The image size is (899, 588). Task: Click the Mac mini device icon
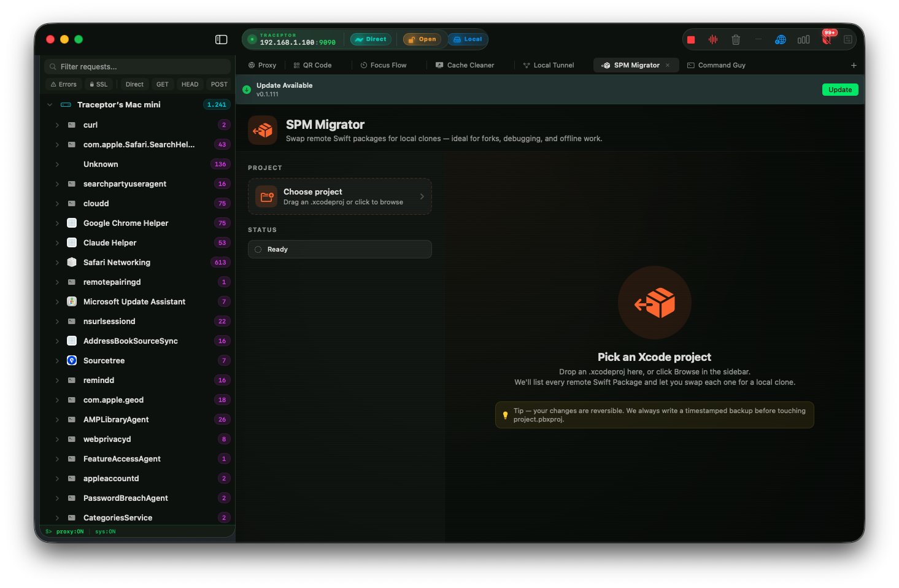[66, 105]
